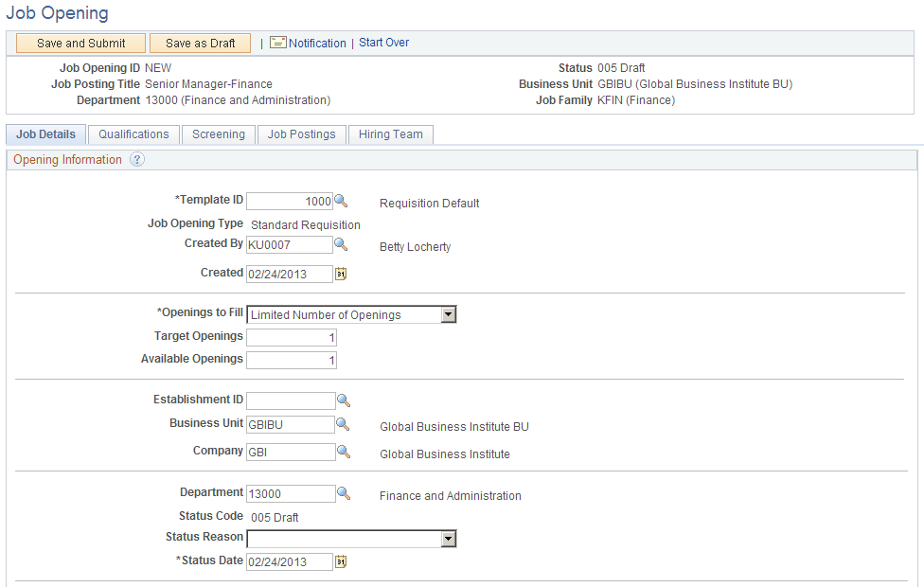Switch to the Job Postings tab
Viewport: 924px width, 587px height.
[x=302, y=134]
